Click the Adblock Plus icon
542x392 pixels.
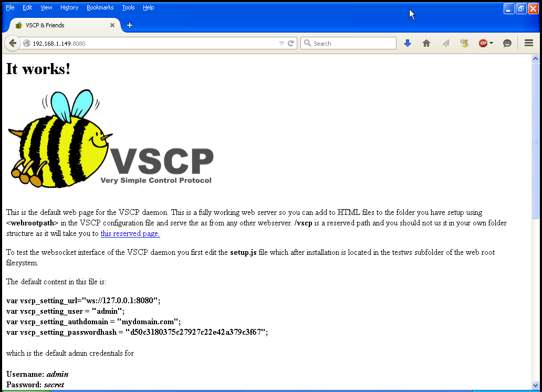click(x=483, y=44)
